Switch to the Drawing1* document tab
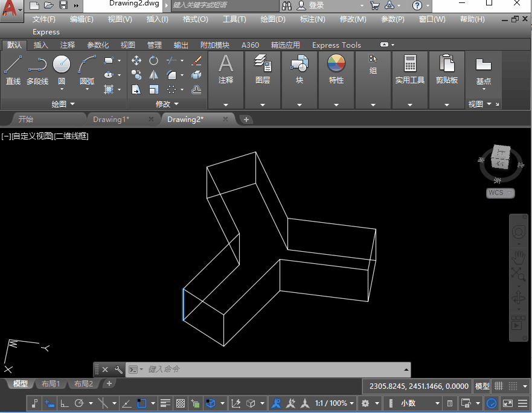This screenshot has height=413, width=532. (111, 119)
